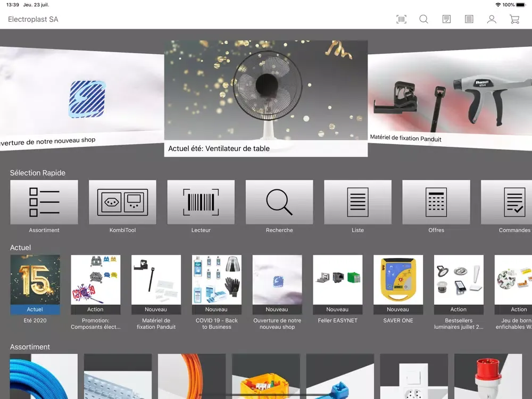Open Bestsellers luminaires juillet card
This screenshot has height=399, width=532.
click(x=459, y=293)
